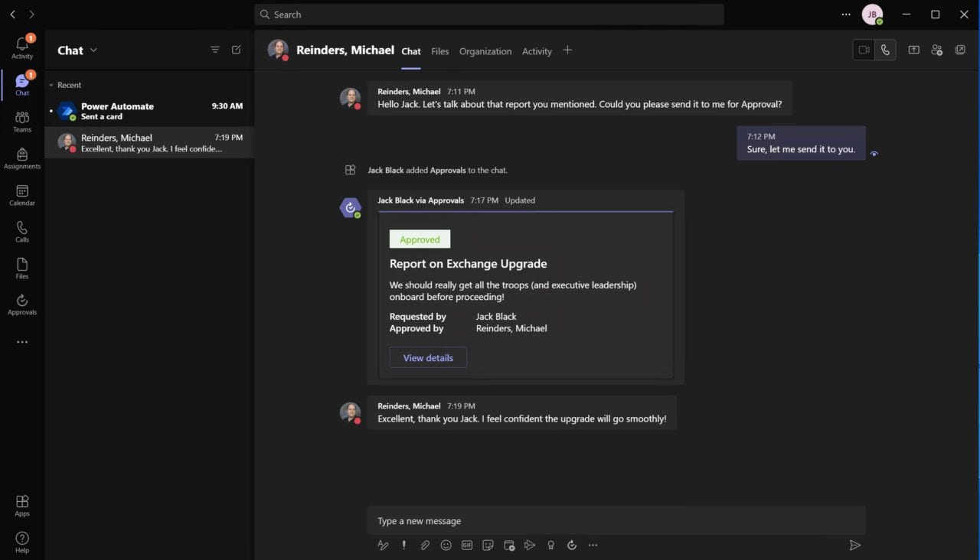Select the Reinders, Michael chat in list
This screenshot has width=980, height=560.
pos(149,142)
